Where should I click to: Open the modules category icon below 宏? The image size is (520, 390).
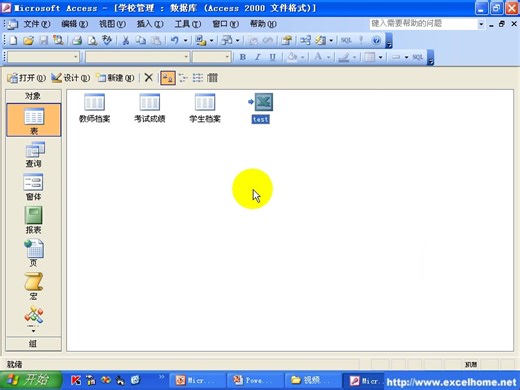(34, 315)
